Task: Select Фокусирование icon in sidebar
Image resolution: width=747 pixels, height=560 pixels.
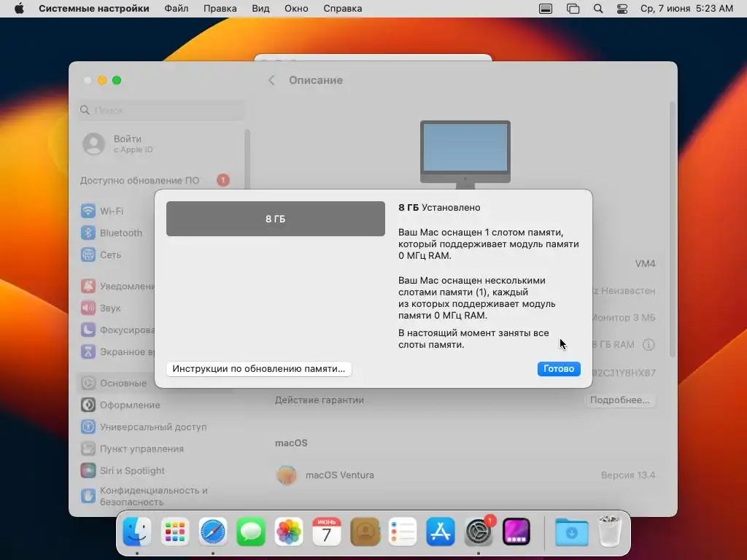Action: (88, 330)
